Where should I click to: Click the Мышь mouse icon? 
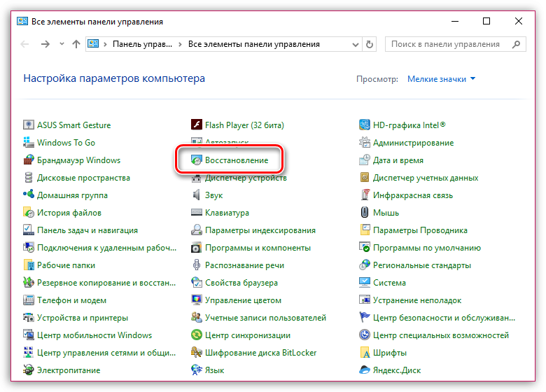365,213
